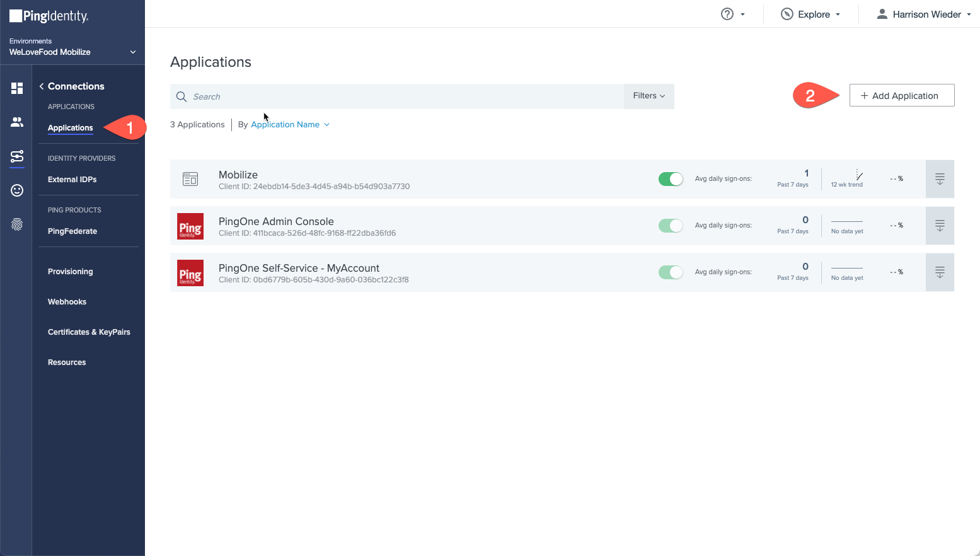Click the PingOne Self-Service Ping logo

190,273
